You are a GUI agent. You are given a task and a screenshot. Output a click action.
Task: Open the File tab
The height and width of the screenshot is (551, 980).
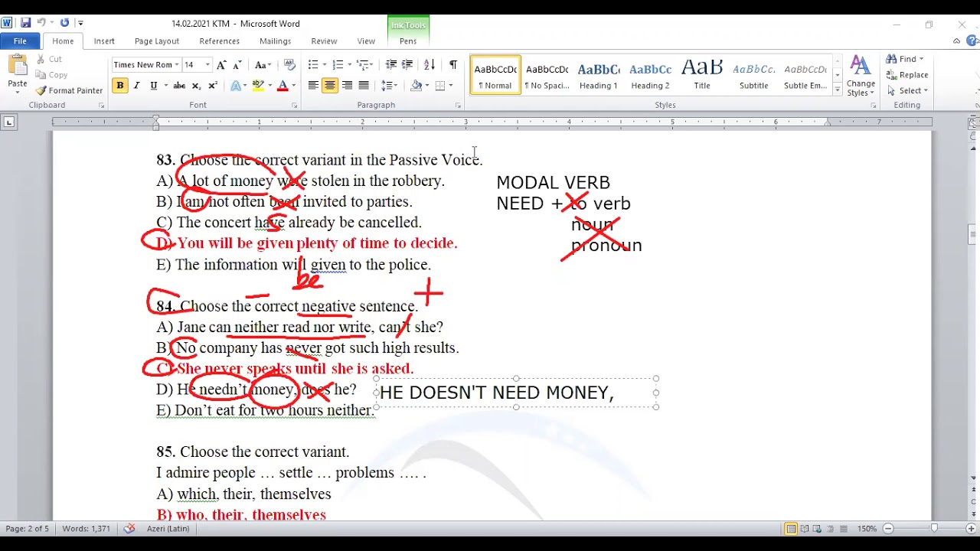point(20,41)
